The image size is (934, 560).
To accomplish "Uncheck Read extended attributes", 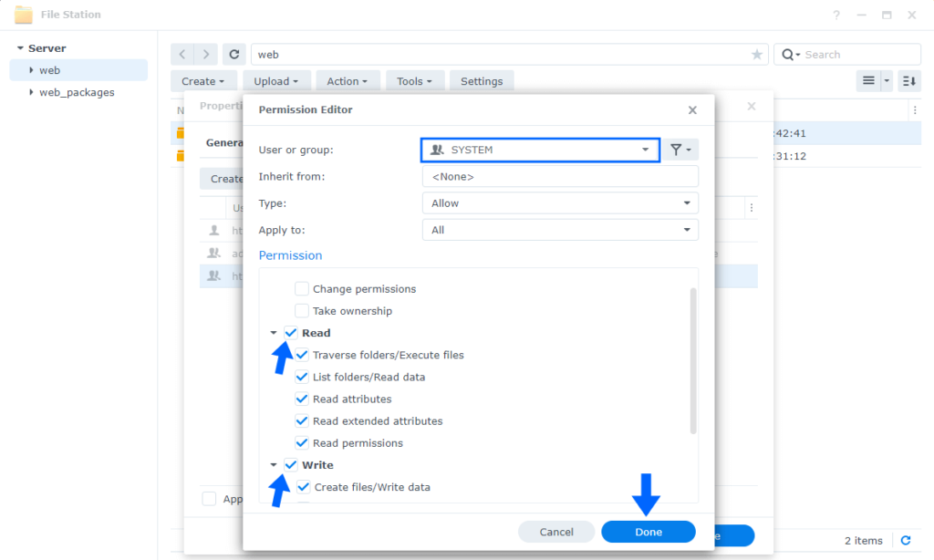I will [302, 420].
